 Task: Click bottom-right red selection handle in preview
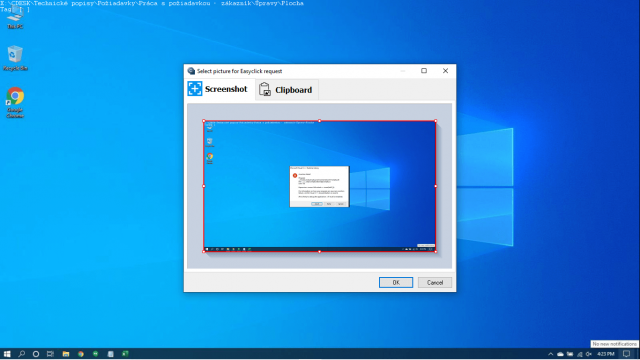[x=436, y=251]
